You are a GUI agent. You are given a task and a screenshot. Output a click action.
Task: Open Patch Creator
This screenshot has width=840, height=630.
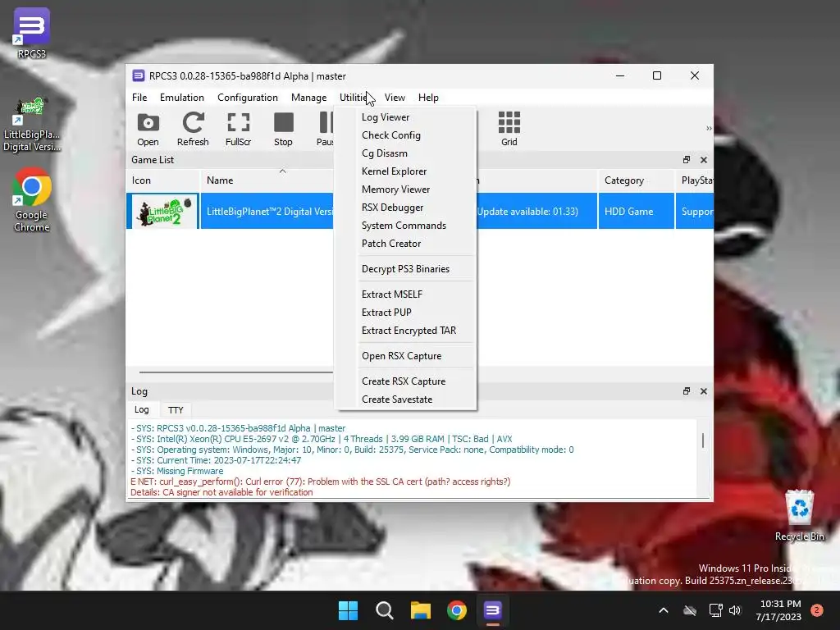[x=406, y=244]
